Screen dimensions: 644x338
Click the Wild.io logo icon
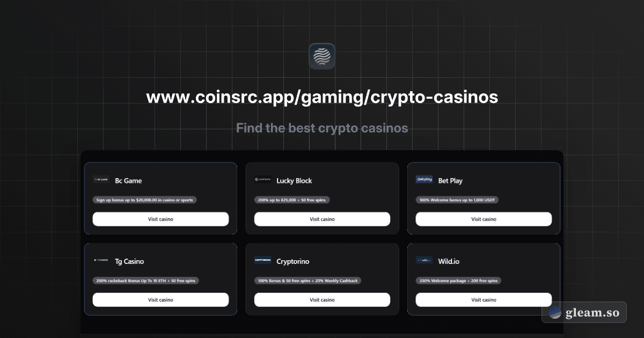[x=424, y=260]
